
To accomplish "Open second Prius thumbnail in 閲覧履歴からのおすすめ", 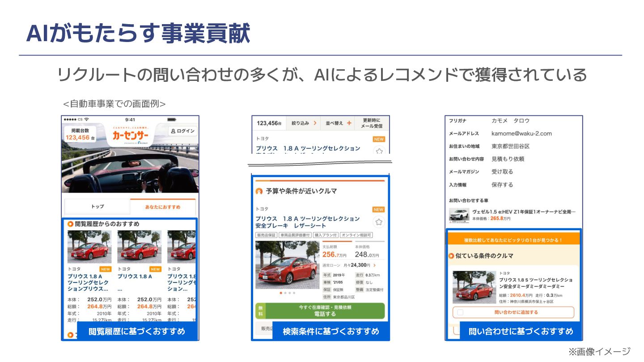I will (140, 247).
